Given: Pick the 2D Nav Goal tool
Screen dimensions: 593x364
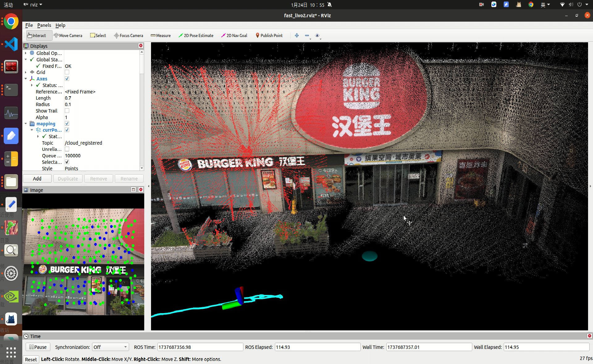Looking at the screenshot, I should pyautogui.click(x=234, y=35).
